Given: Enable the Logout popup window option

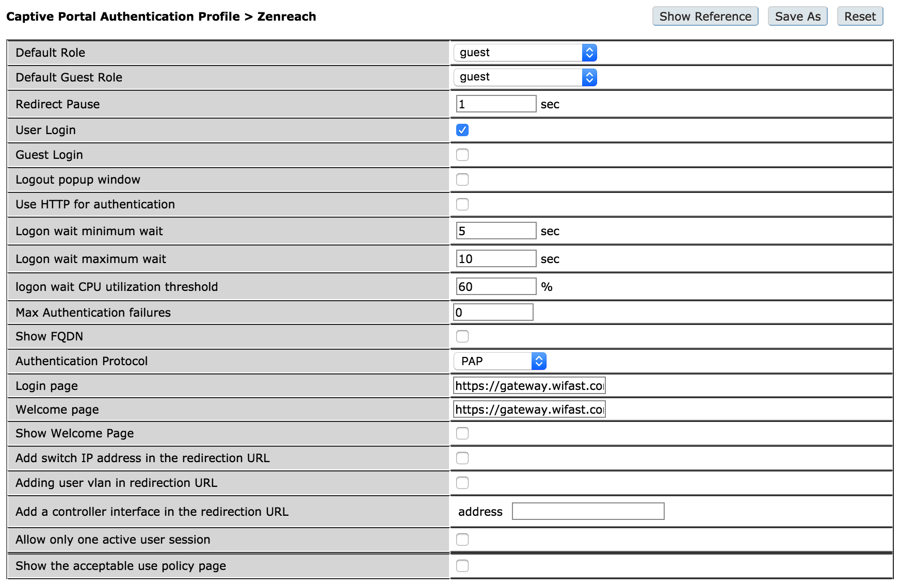Looking at the screenshot, I should pyautogui.click(x=462, y=179).
